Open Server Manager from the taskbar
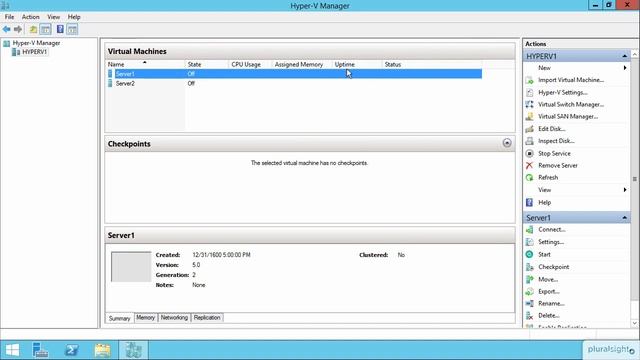640x360 pixels. [40, 350]
